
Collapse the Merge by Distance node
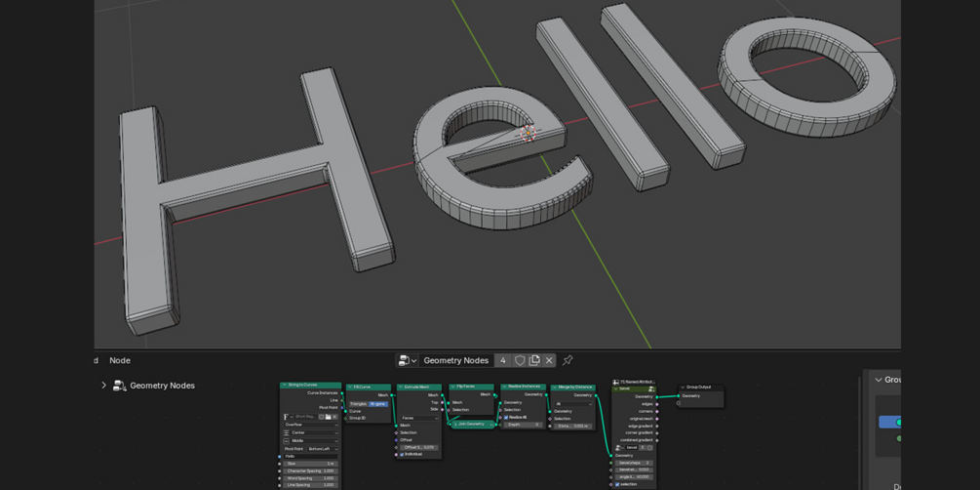coord(555,387)
